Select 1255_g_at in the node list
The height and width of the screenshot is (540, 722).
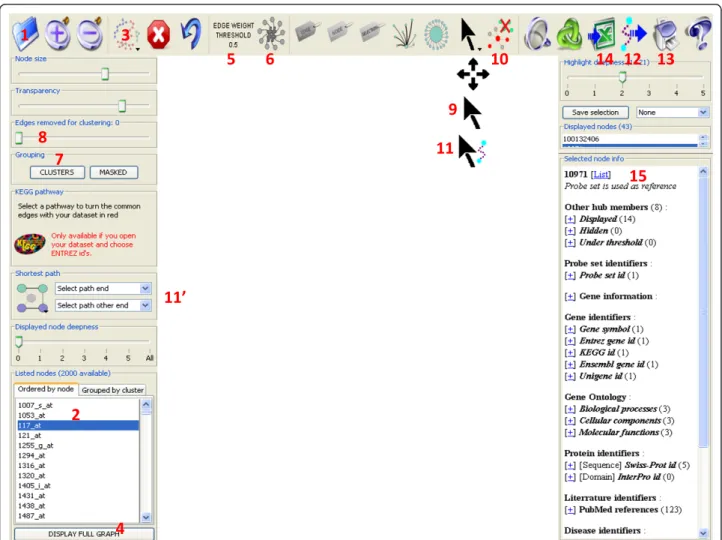(78, 446)
